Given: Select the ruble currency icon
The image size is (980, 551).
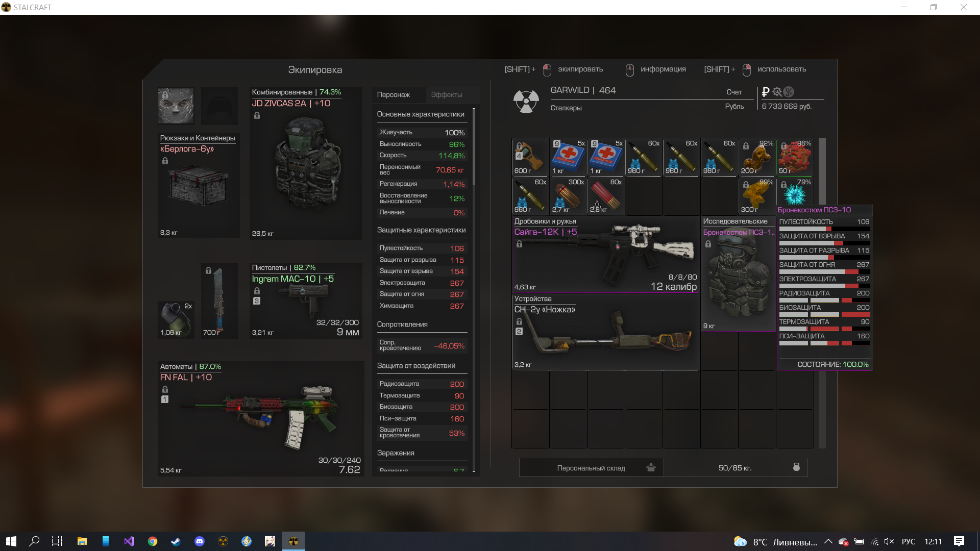Looking at the screenshot, I should click(x=765, y=92).
